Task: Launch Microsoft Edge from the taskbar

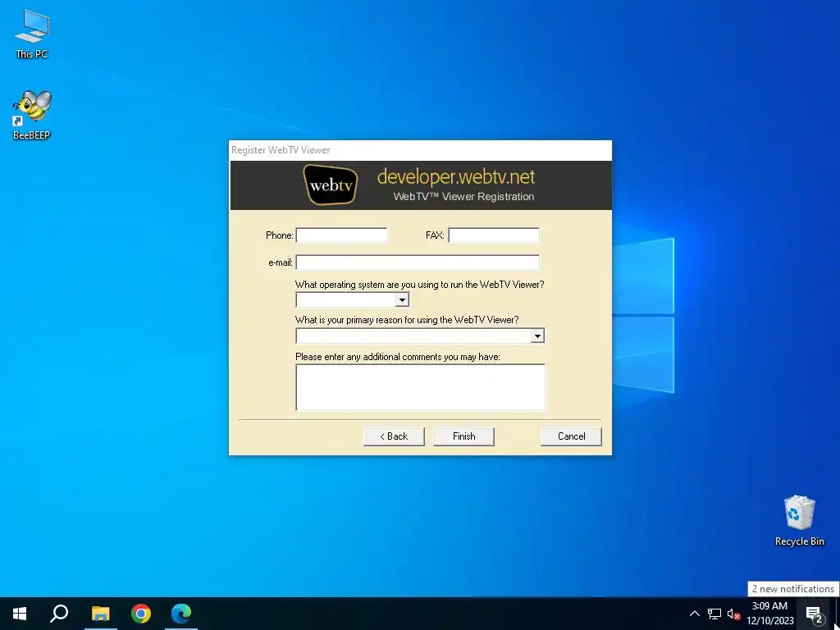Action: (x=181, y=614)
